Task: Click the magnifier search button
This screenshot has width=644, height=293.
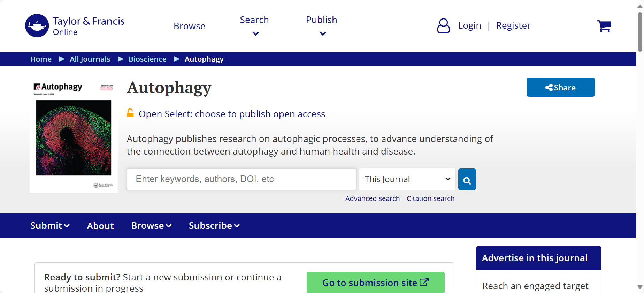Action: tap(467, 179)
